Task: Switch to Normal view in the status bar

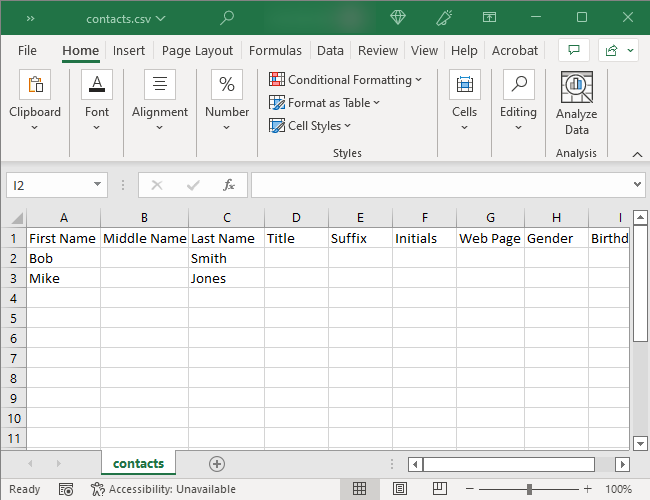Action: click(360, 489)
